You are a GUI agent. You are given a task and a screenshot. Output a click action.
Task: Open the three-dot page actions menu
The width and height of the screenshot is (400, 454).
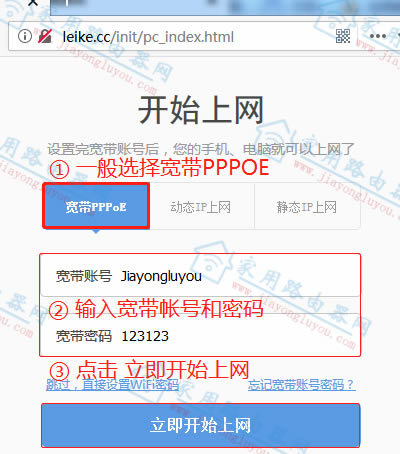point(378,36)
